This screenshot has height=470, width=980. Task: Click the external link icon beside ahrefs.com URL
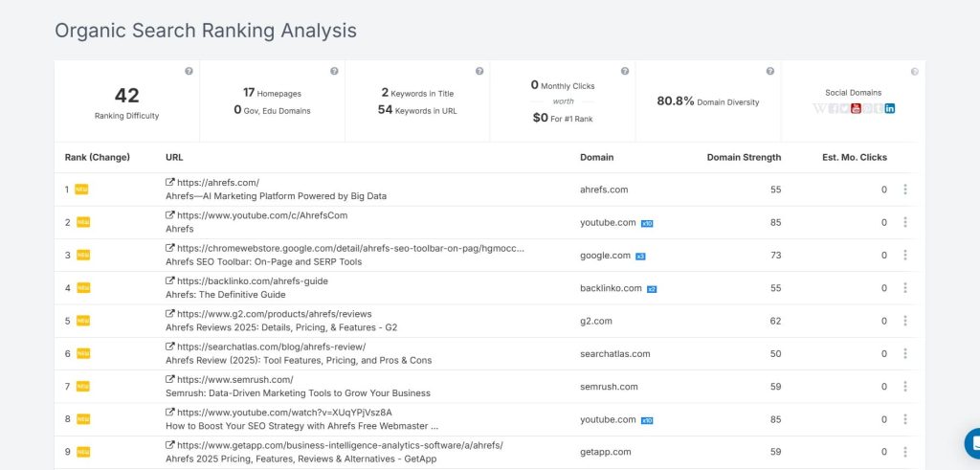(170, 183)
